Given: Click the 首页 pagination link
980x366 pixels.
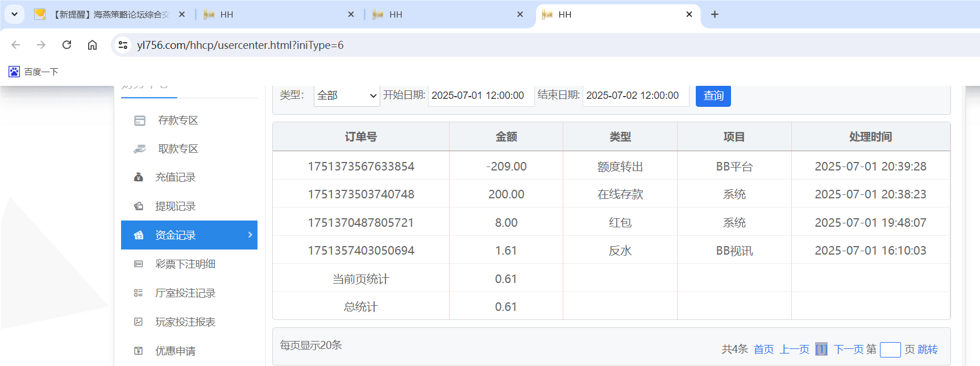Looking at the screenshot, I should (x=763, y=350).
